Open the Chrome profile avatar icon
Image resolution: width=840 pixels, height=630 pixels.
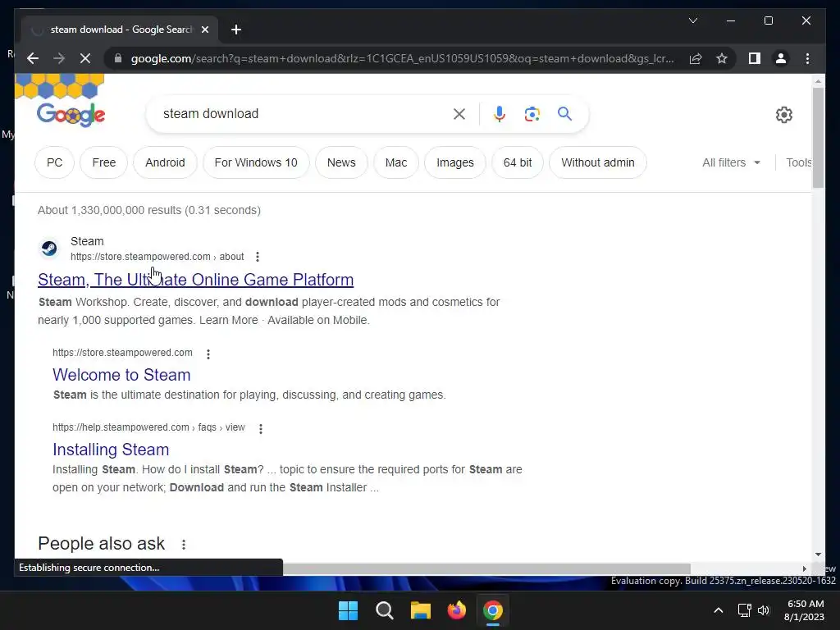pos(781,58)
